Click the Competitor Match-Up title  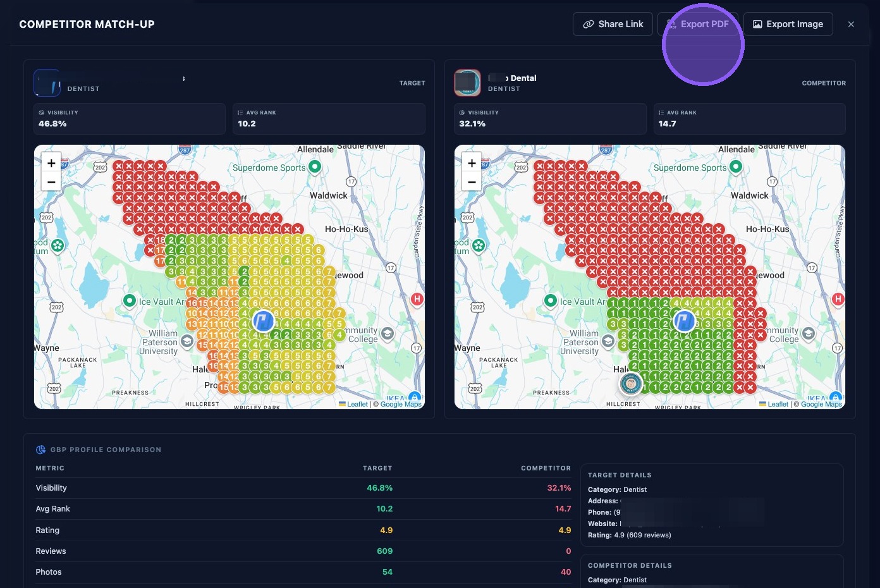point(87,24)
